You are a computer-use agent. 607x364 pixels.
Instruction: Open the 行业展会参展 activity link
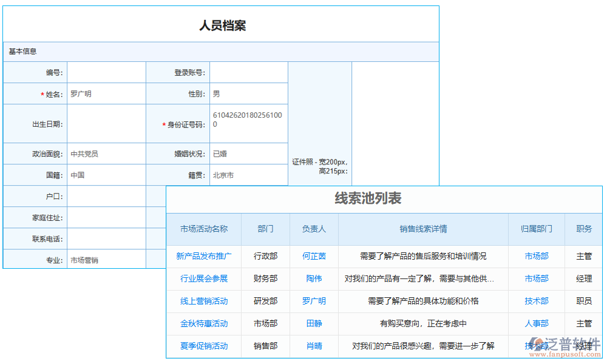point(204,278)
